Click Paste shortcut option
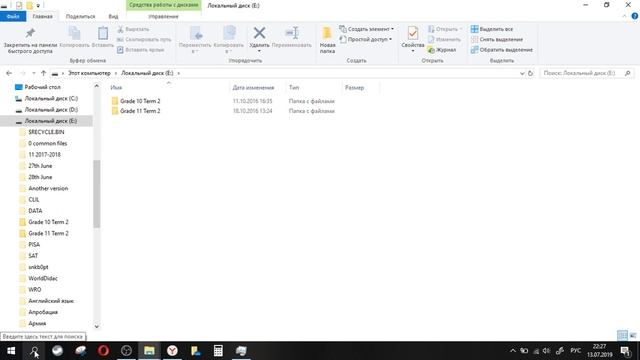This screenshot has width=640, height=360. point(140,50)
